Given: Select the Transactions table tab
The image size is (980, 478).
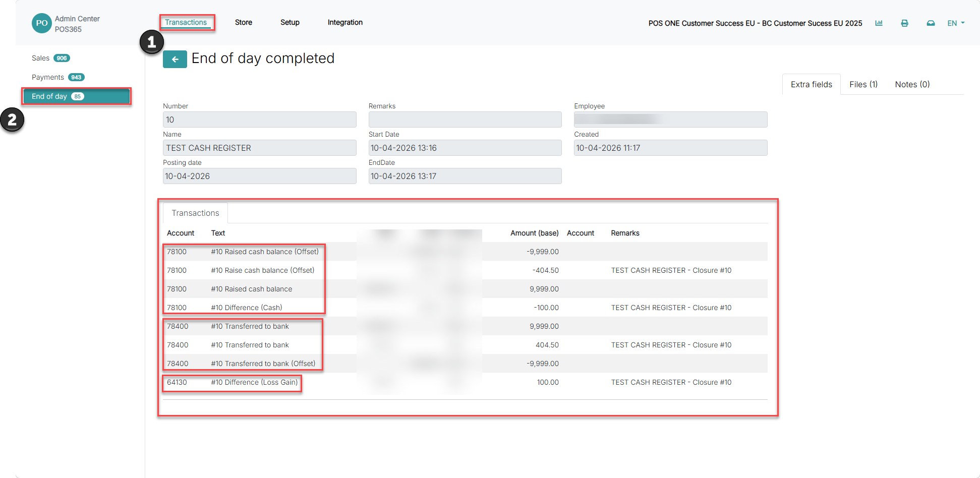Looking at the screenshot, I should click(x=195, y=213).
